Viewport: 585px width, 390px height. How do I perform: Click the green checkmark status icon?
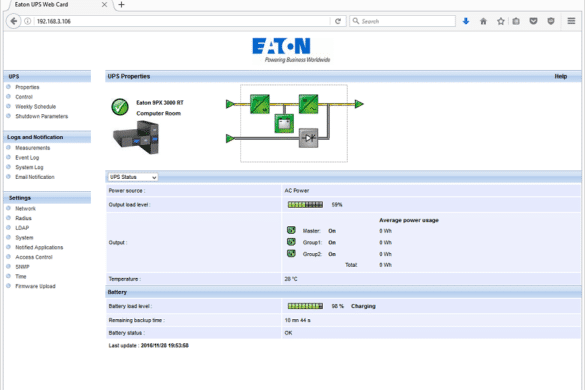(x=120, y=107)
